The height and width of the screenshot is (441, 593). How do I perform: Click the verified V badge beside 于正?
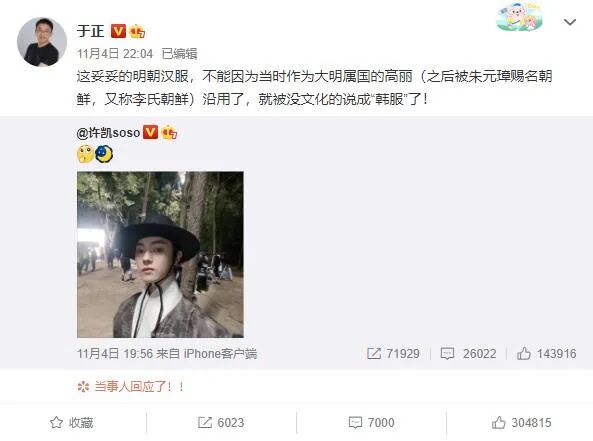pos(118,31)
